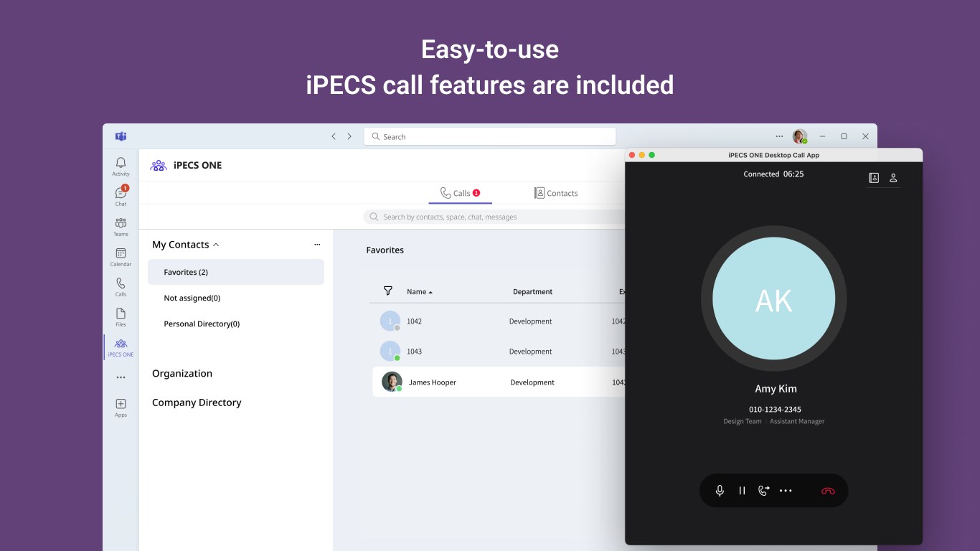This screenshot has width=980, height=551.
Task: Open Calls in the Teams sidebar
Action: 121,287
